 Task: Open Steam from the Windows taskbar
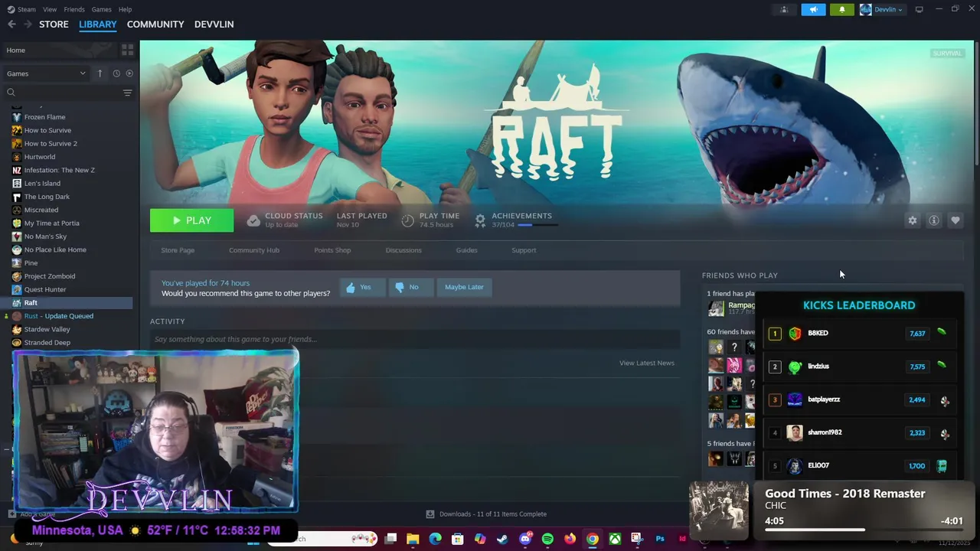[x=502, y=539]
